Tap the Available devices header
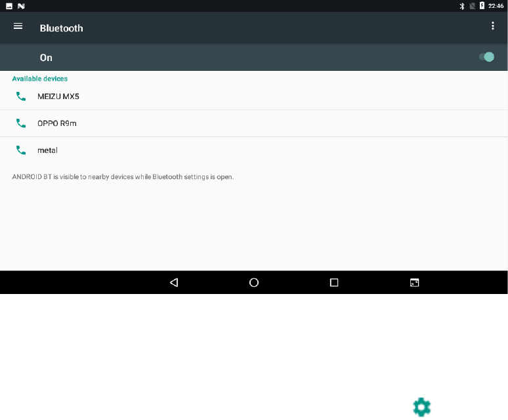Viewport: 508px width, 420px height. [x=40, y=79]
